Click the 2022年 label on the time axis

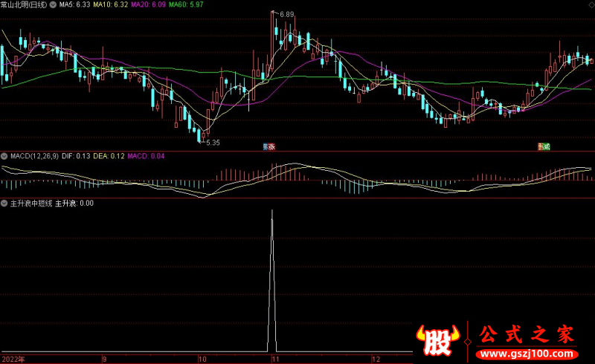pos(13,358)
